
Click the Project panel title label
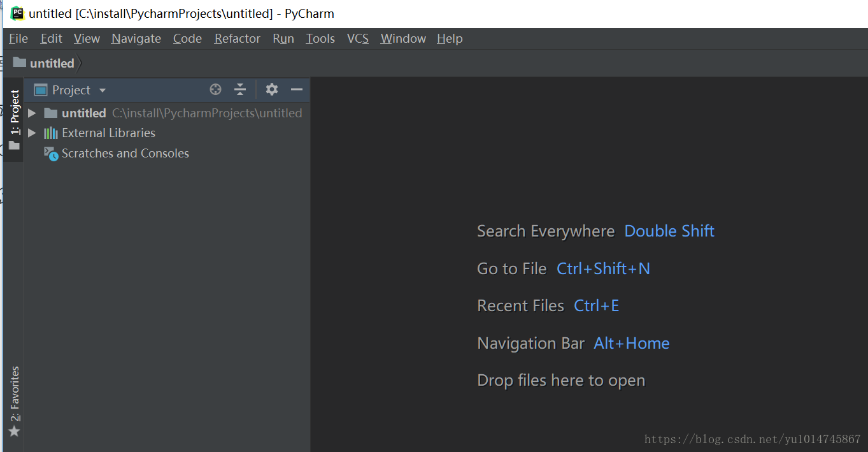[x=71, y=90]
